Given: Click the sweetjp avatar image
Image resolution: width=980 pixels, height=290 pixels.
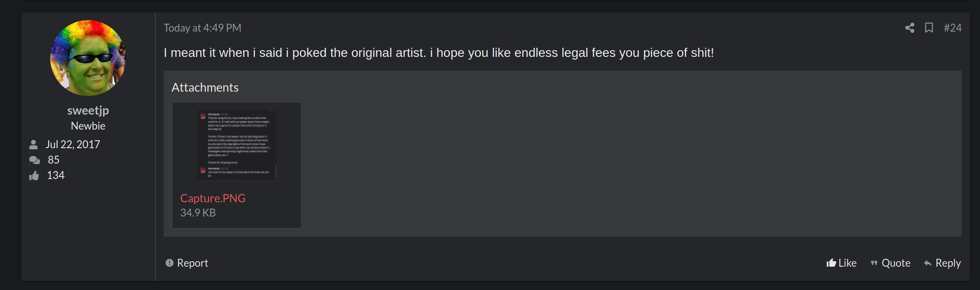Looking at the screenshot, I should (x=88, y=58).
